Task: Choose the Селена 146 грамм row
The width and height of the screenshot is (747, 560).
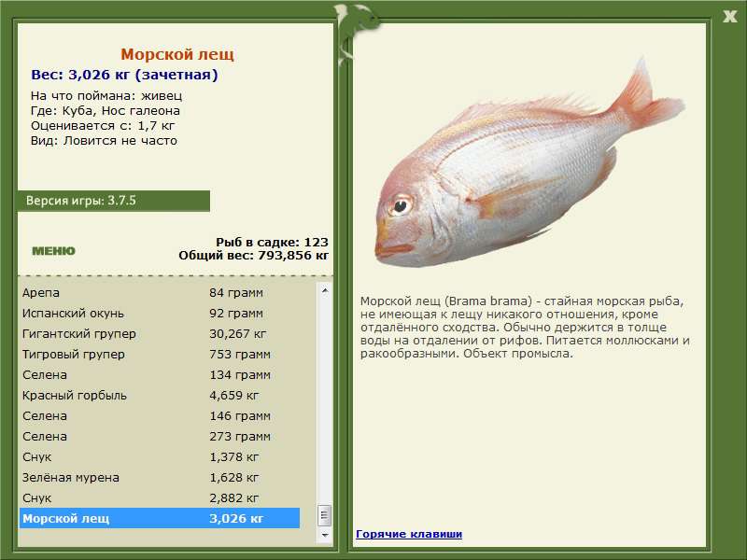Action: (x=160, y=415)
